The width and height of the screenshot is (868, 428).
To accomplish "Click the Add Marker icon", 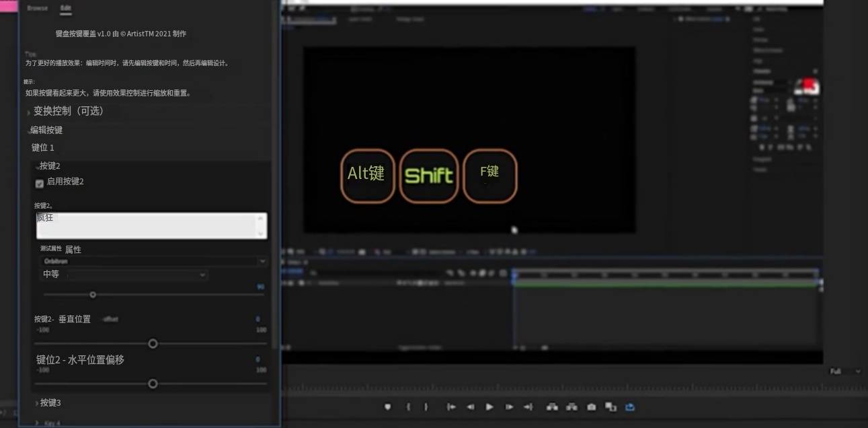I will pos(387,407).
